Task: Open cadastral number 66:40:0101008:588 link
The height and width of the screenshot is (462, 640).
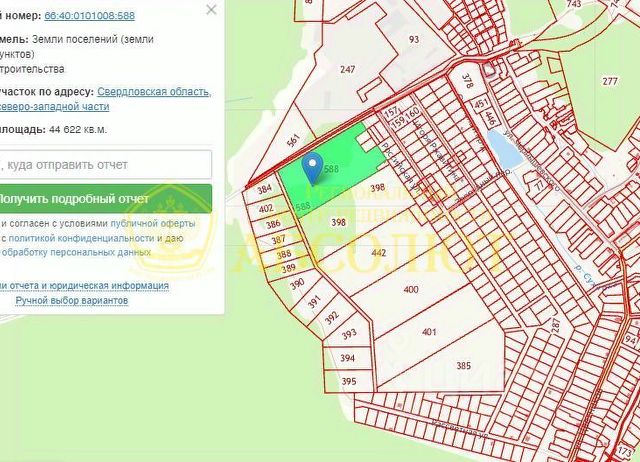Action: click(x=89, y=16)
